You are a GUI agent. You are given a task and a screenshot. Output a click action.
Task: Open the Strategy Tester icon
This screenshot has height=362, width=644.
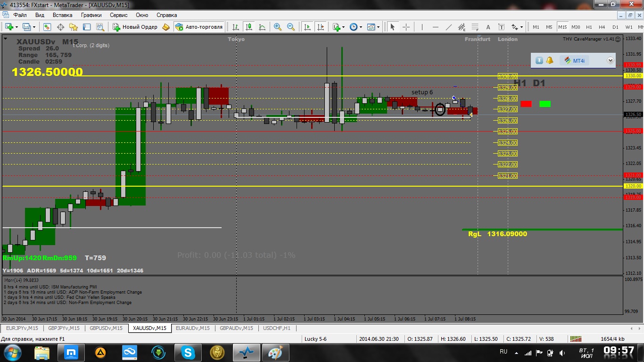(x=99, y=27)
